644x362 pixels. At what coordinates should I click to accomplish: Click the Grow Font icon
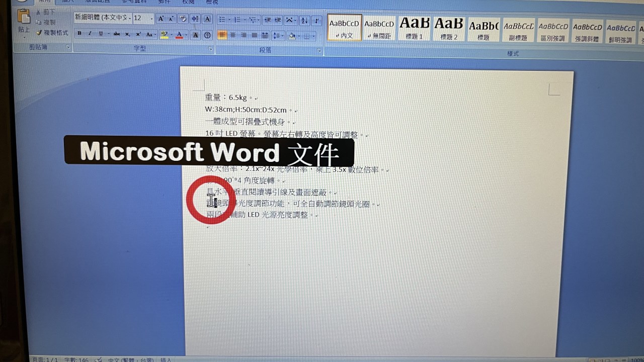tap(161, 19)
